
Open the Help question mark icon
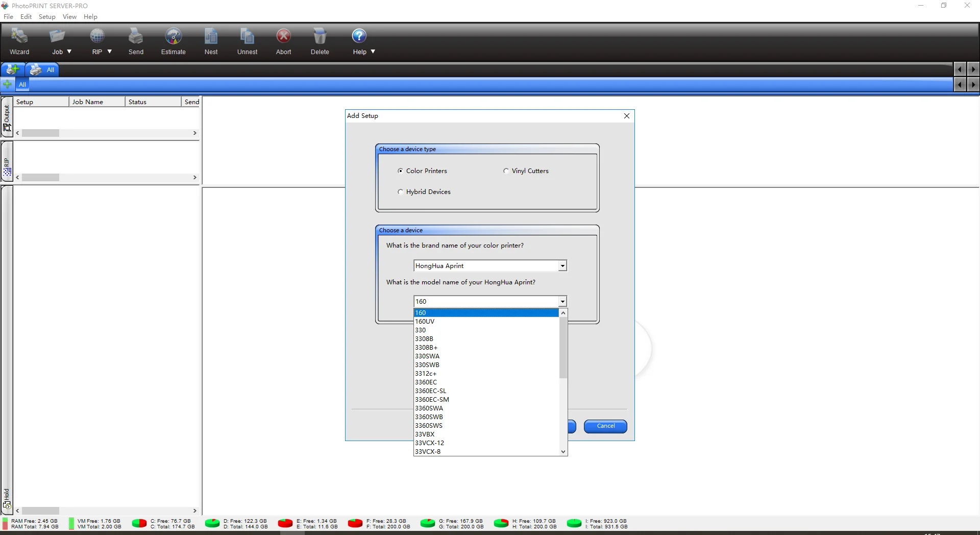pos(359,36)
